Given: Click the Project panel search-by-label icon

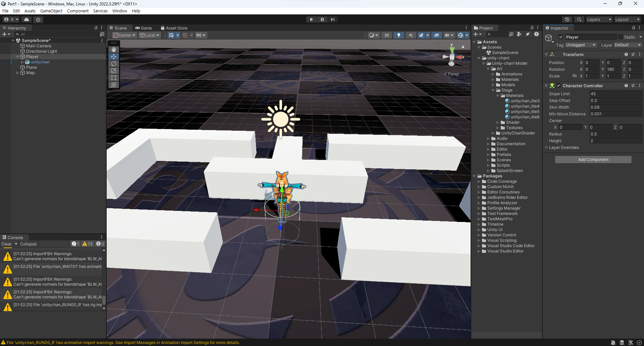Looking at the screenshot, I should coord(528,34).
